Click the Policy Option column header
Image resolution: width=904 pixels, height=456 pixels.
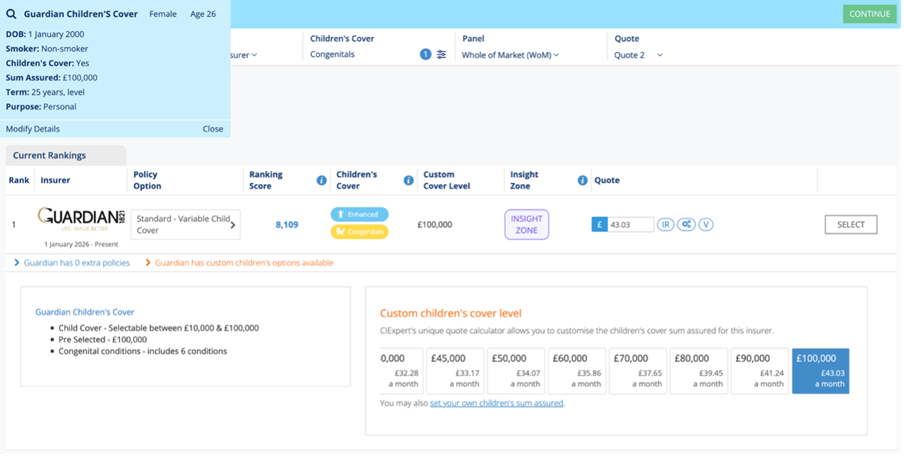(x=148, y=180)
